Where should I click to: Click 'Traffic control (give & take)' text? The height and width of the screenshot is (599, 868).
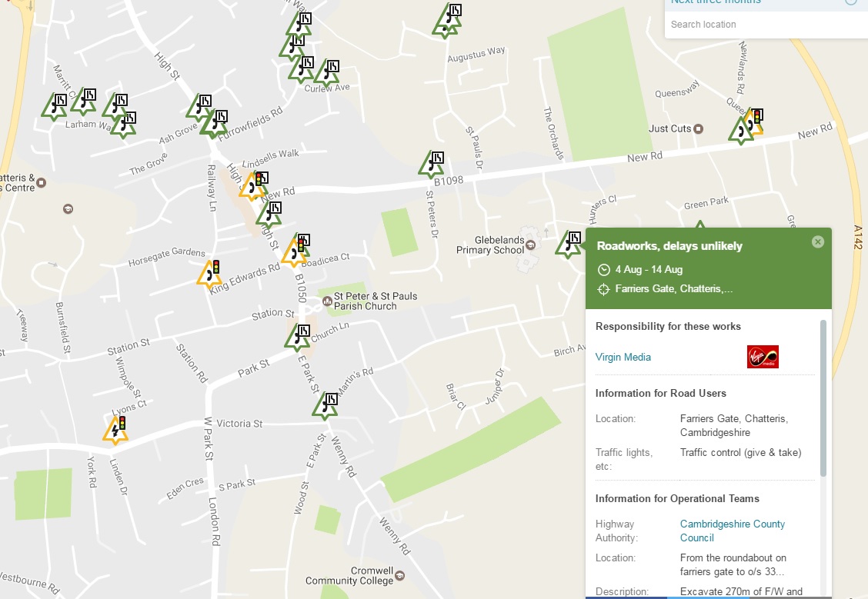[x=741, y=452]
